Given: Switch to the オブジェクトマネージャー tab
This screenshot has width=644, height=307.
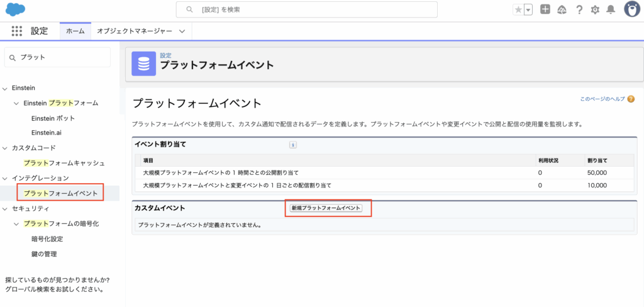Looking at the screenshot, I should click(x=134, y=31).
